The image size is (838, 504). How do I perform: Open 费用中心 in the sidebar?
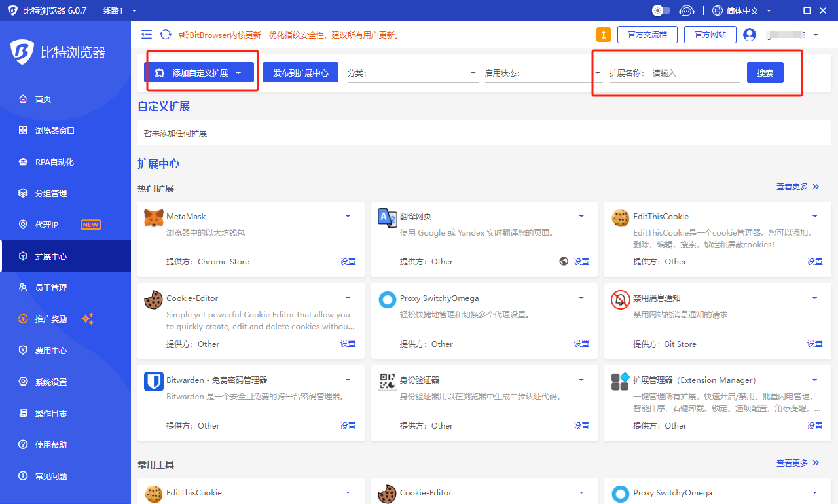(65, 350)
